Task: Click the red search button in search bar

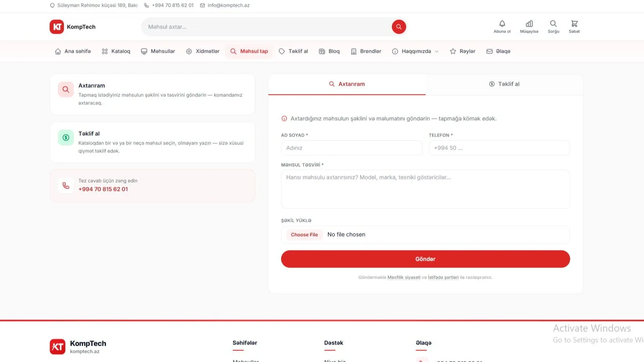Action: 399,27
